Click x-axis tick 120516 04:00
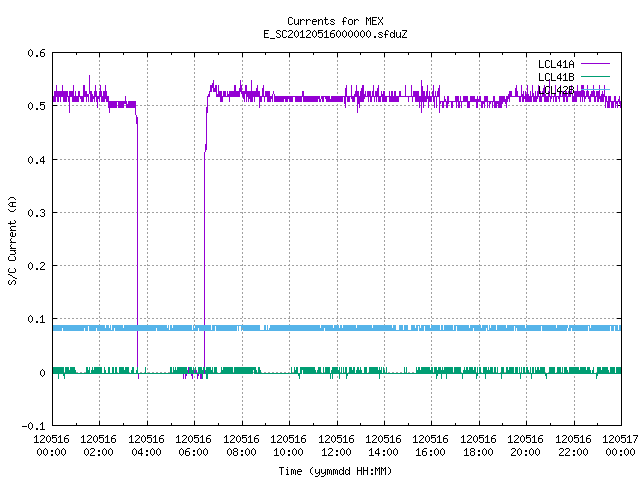 coord(146,445)
